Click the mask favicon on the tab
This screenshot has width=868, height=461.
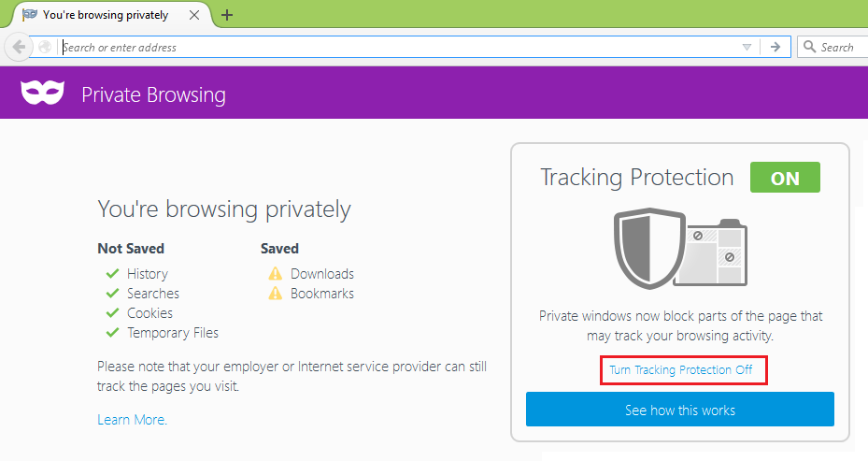point(29,14)
